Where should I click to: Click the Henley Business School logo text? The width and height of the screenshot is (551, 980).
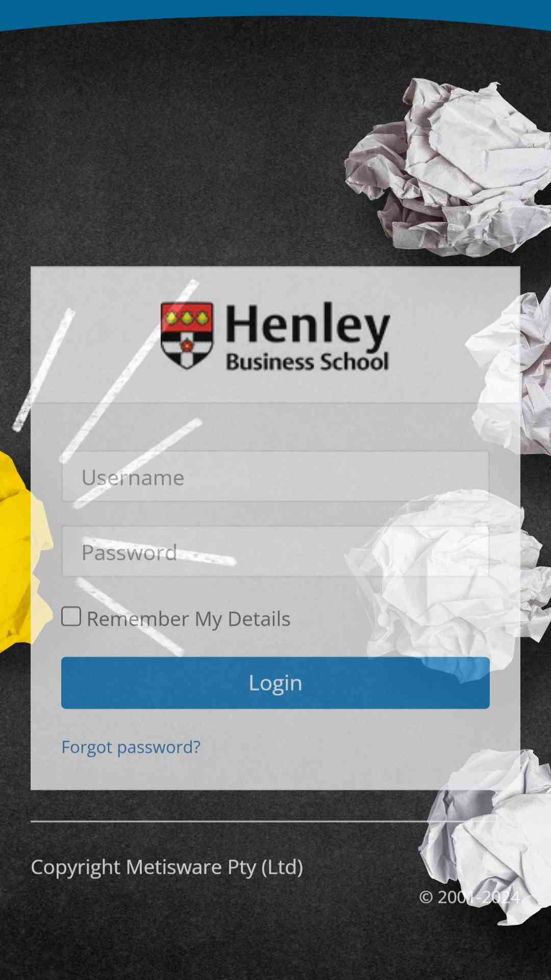pyautogui.click(x=308, y=336)
